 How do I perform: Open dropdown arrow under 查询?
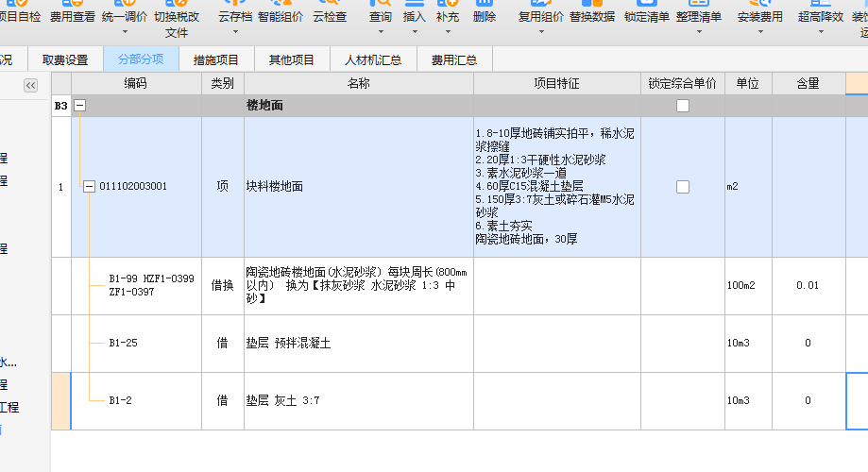tap(381, 32)
